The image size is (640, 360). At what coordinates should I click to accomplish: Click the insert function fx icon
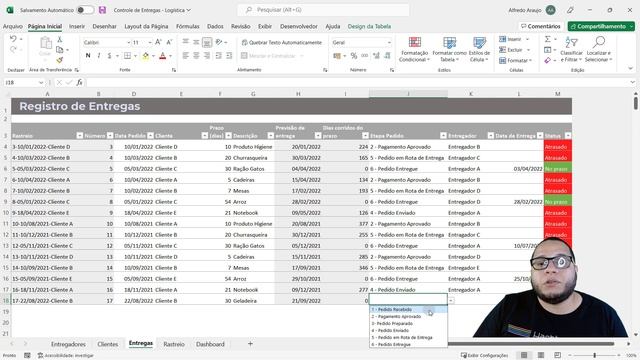79,82
